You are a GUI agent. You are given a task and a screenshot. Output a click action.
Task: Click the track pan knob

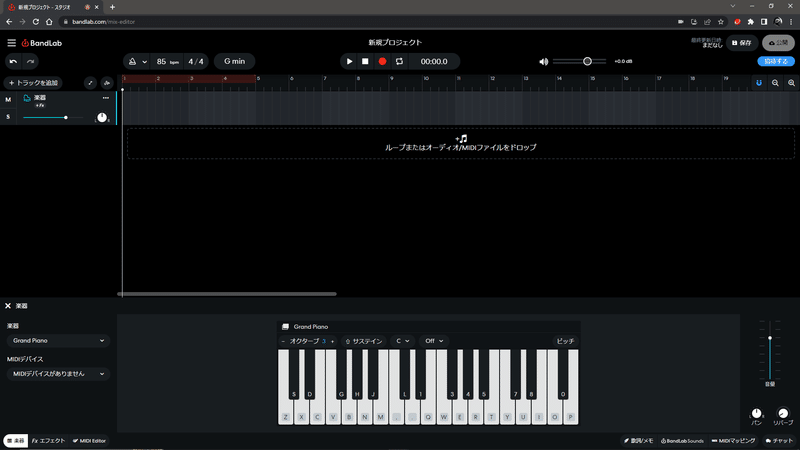(102, 117)
